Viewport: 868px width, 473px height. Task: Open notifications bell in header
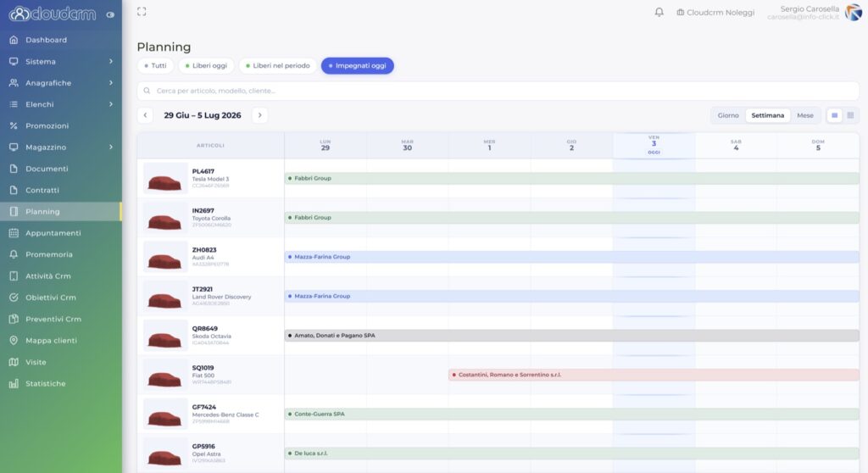tap(659, 12)
